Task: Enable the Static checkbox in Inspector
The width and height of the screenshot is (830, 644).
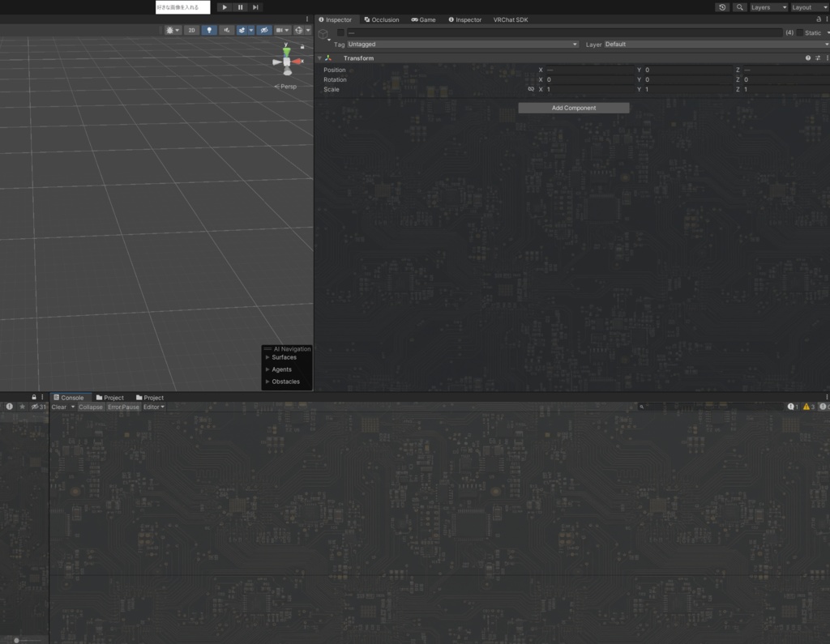Action: tap(799, 32)
